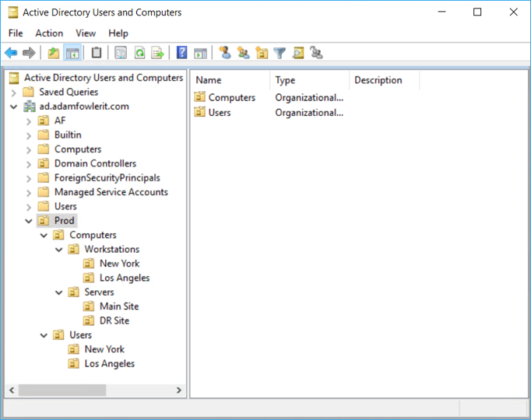Click the Export List toolbar icon
The height and width of the screenshot is (420, 531).
[x=157, y=53]
